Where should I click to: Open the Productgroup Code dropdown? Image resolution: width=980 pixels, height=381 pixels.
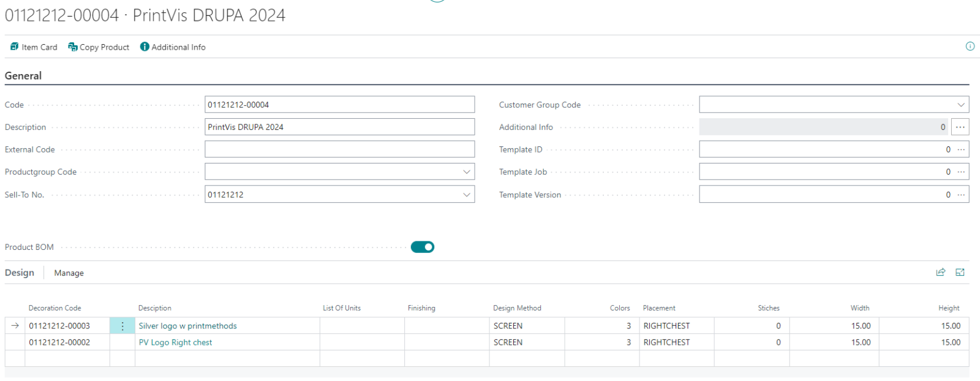pos(467,172)
